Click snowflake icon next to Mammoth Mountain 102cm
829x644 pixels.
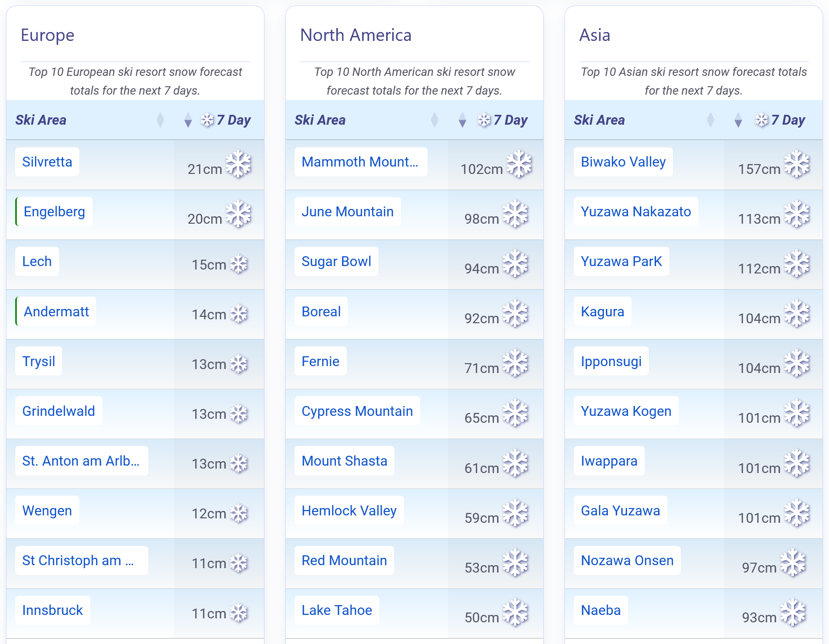(519, 164)
